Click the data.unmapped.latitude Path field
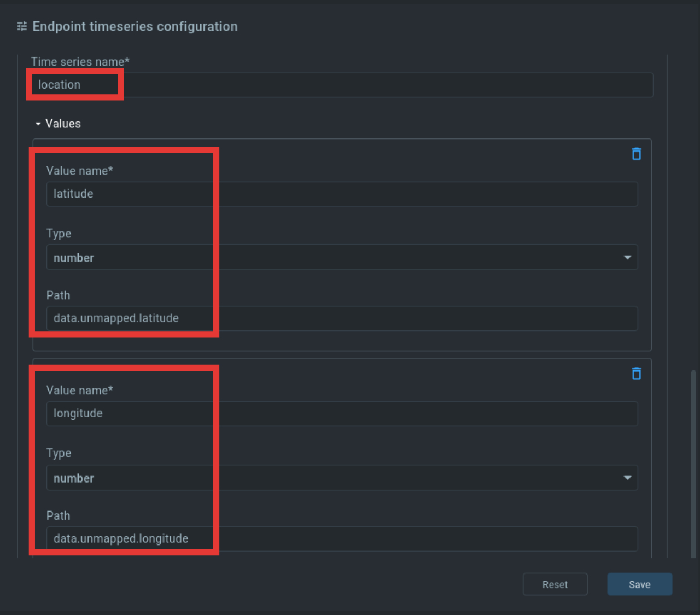 pyautogui.click(x=342, y=318)
